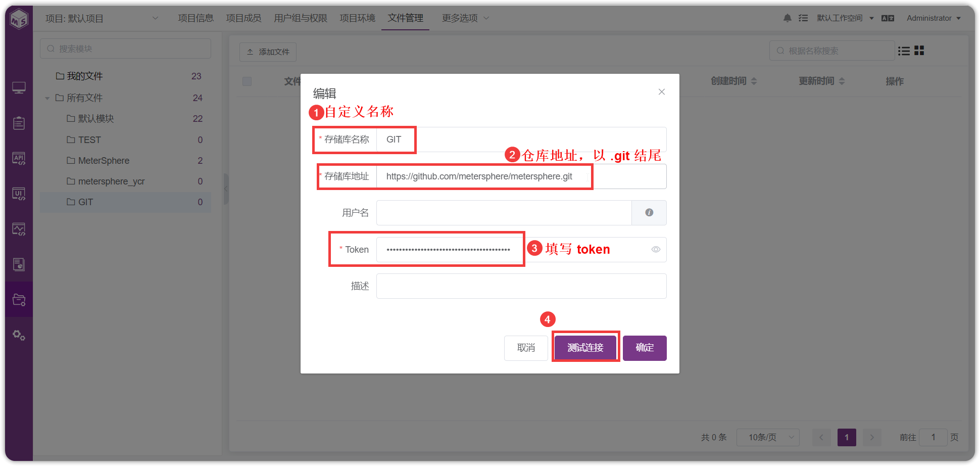980x466 pixels.
Task: Expand the 项目: 默认项目 dropdown
Action: [102, 18]
